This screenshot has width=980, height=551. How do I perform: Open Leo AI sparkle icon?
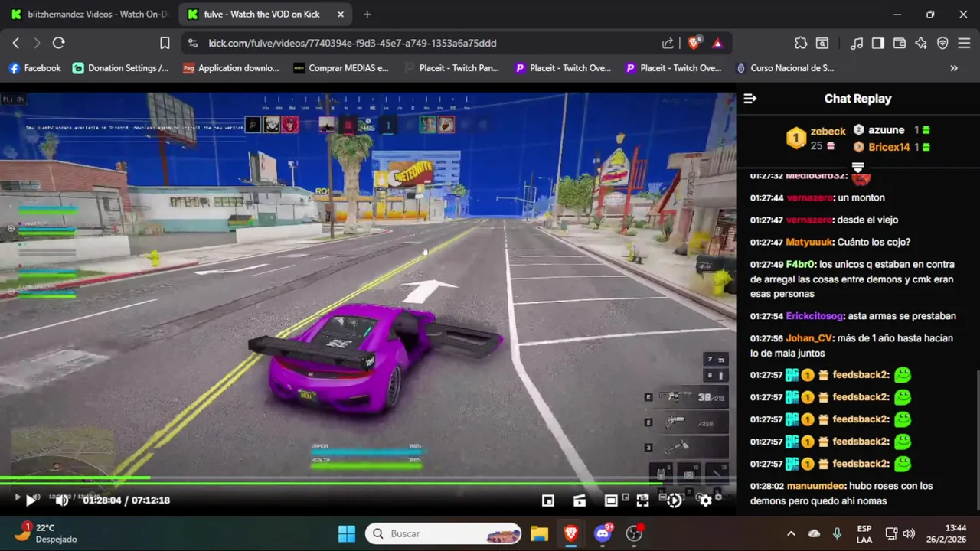coord(921,43)
